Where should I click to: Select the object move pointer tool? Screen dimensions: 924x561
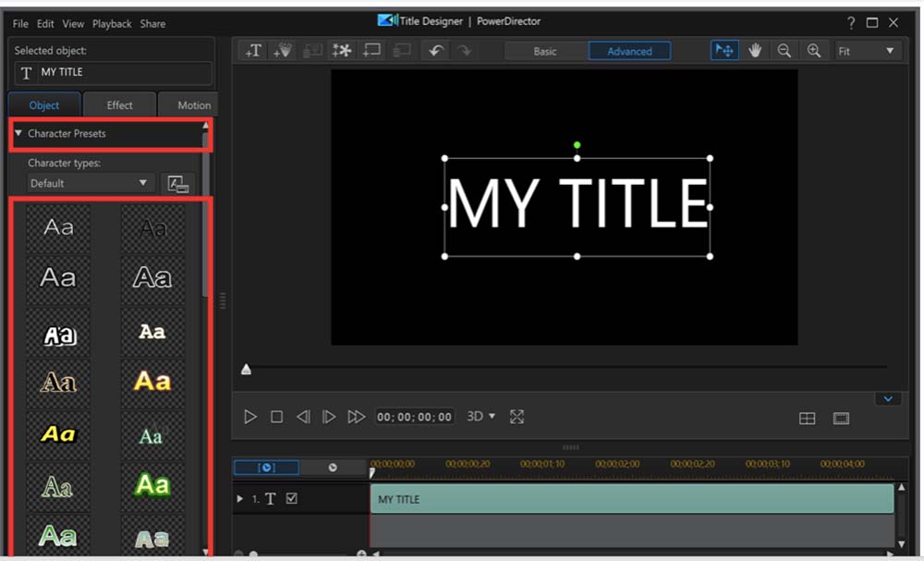[724, 50]
